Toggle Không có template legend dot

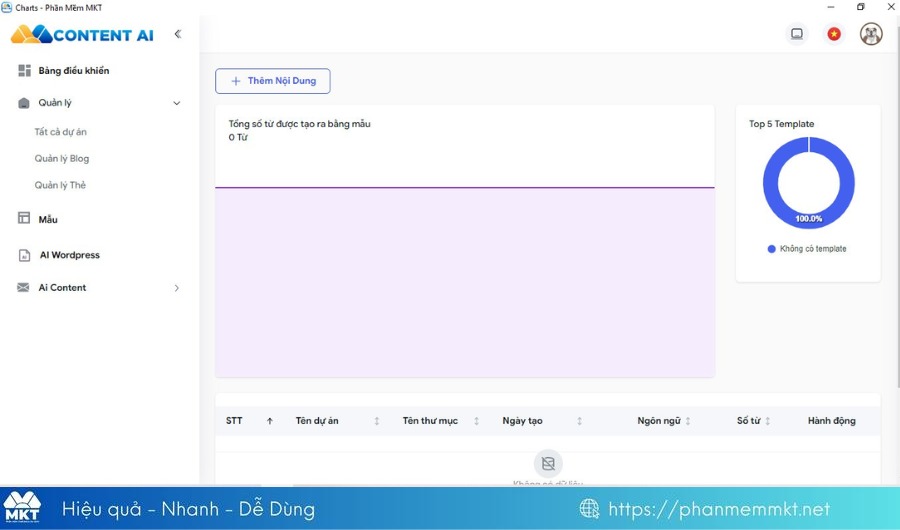pyautogui.click(x=771, y=249)
